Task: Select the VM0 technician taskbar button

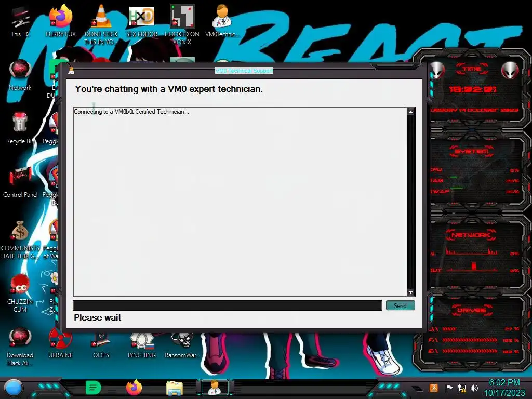Action: pos(215,388)
